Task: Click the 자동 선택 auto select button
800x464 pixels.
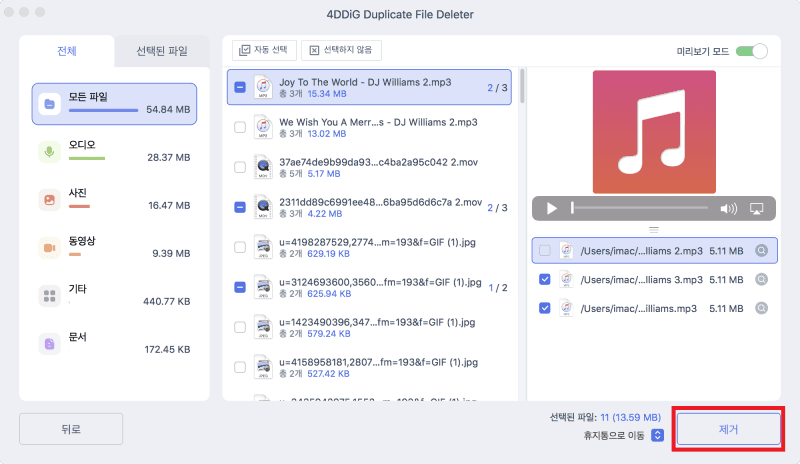Action: (265, 50)
